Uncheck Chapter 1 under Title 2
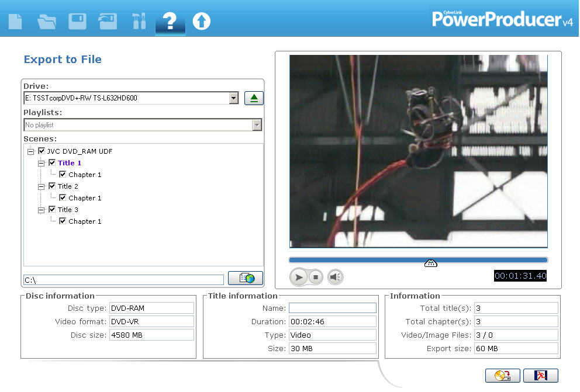 [x=63, y=197]
